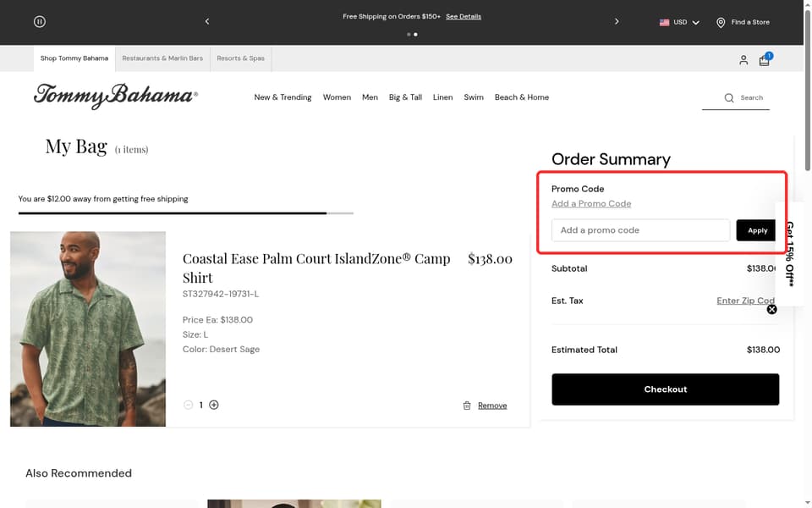Focus the promo code input field
This screenshot has width=812, height=508.
pyautogui.click(x=640, y=230)
